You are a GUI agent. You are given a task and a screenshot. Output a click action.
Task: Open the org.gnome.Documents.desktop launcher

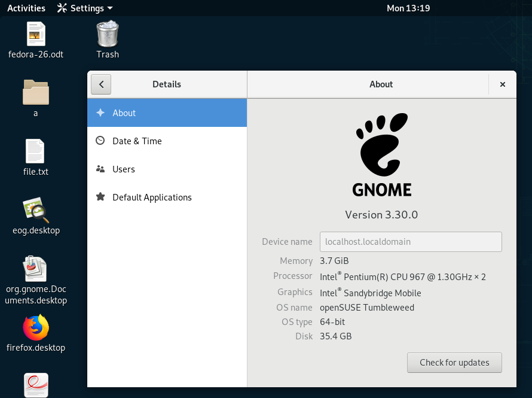(x=35, y=269)
